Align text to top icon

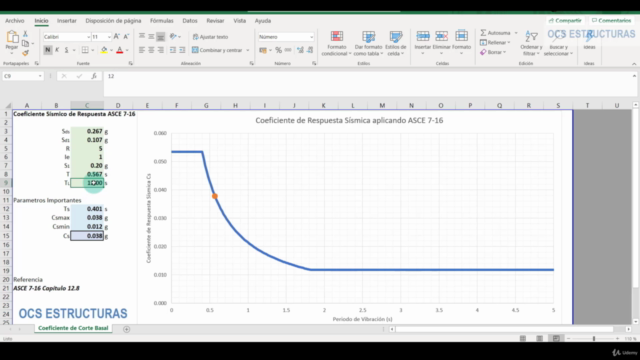click(142, 37)
